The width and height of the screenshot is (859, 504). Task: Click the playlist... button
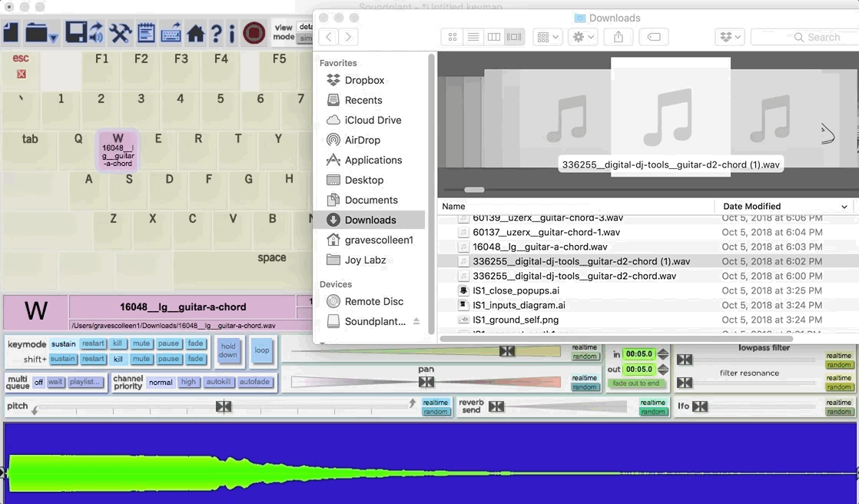(85, 382)
